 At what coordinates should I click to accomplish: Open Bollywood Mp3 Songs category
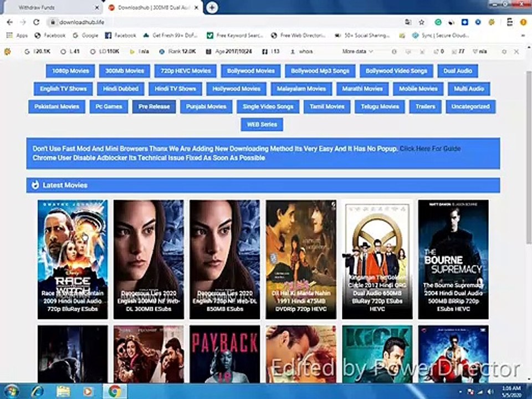320,71
